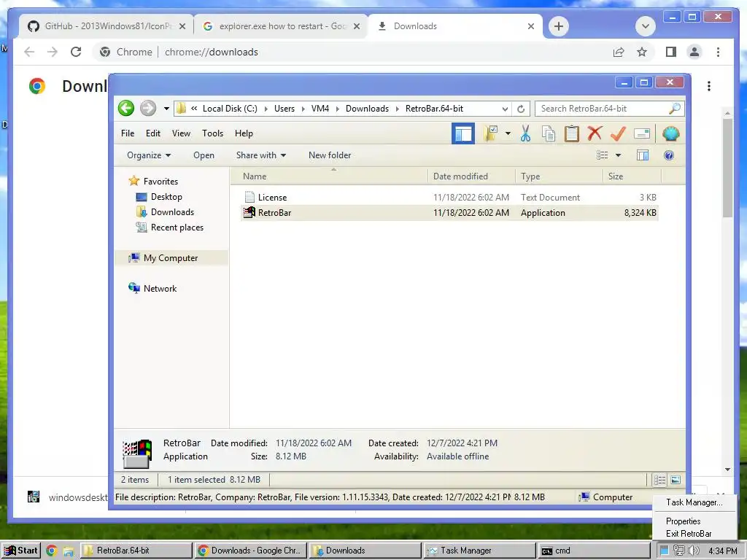Select the License text document
Viewport: 747px width, 560px height.
click(449, 197)
